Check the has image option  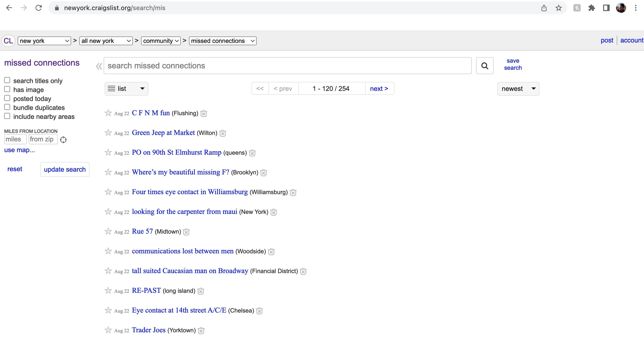coord(7,89)
